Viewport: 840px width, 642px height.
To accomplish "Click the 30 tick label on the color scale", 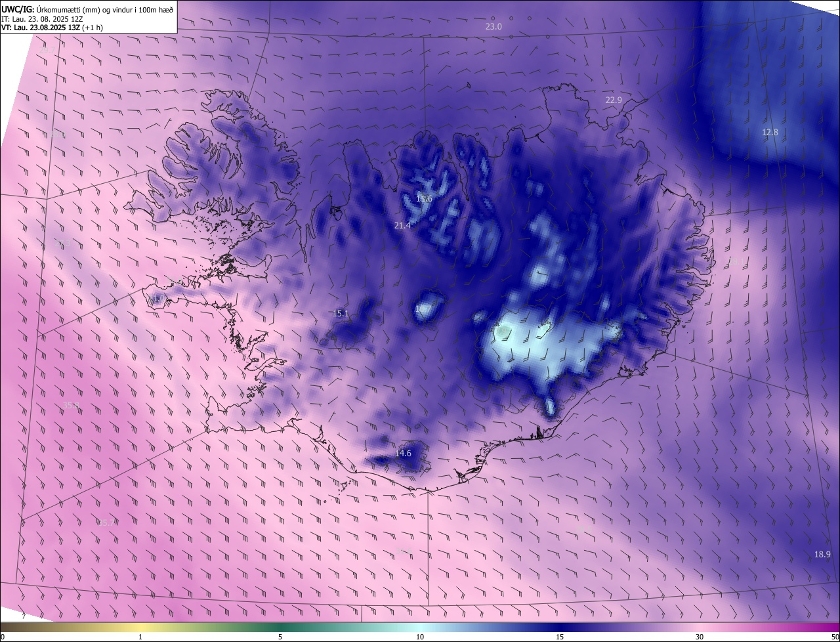I will [x=700, y=637].
